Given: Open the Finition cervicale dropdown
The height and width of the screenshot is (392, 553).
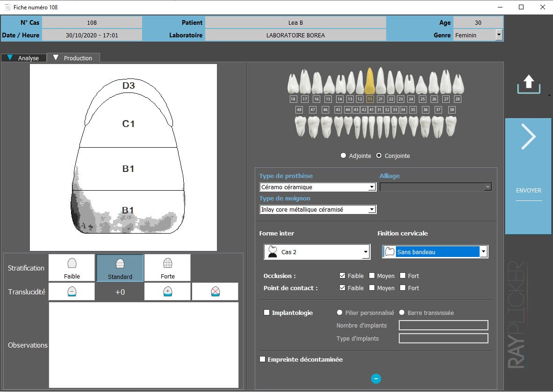Looking at the screenshot, I should (484, 252).
